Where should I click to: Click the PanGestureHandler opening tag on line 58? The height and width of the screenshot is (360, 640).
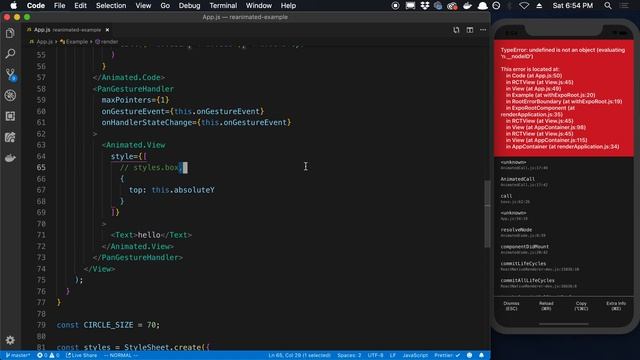[x=133, y=89]
